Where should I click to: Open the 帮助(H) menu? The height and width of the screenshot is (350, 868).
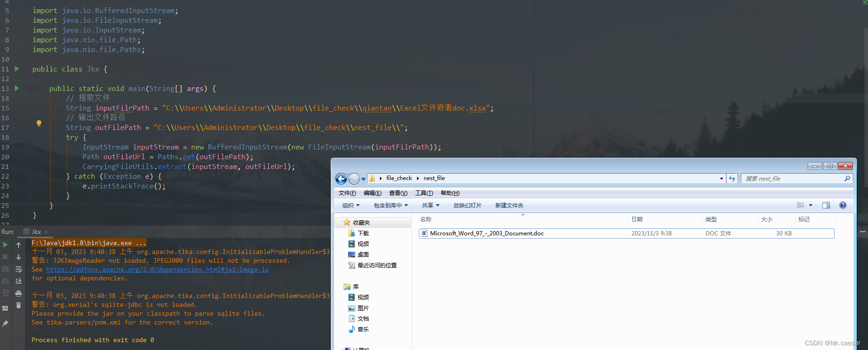(450, 193)
